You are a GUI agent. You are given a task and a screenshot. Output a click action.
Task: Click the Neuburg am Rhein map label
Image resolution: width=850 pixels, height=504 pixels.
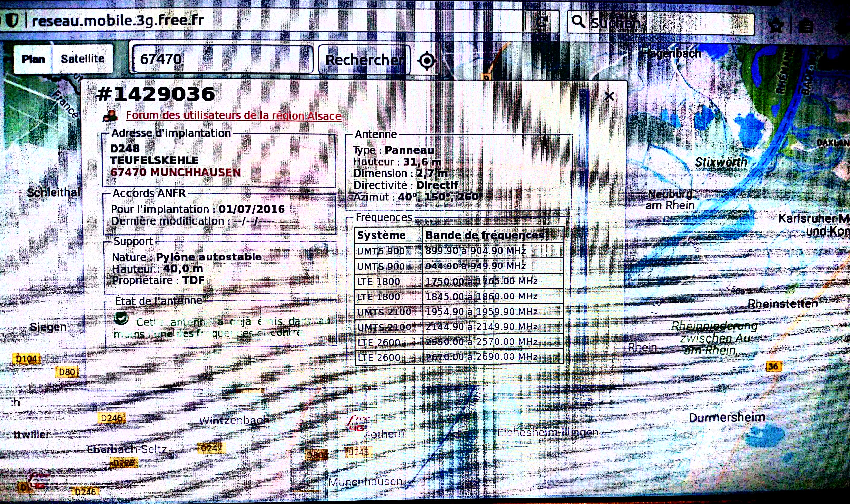[670, 199]
